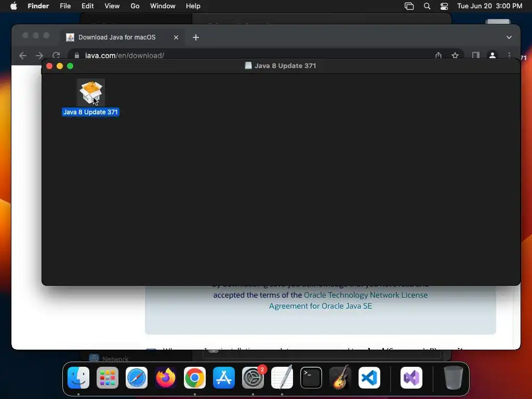Reload the java.com page
This screenshot has width=532, height=399.
pyautogui.click(x=56, y=55)
